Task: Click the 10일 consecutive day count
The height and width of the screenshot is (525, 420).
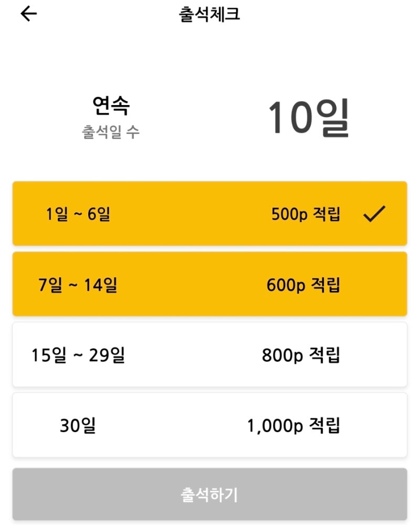Action: click(309, 118)
